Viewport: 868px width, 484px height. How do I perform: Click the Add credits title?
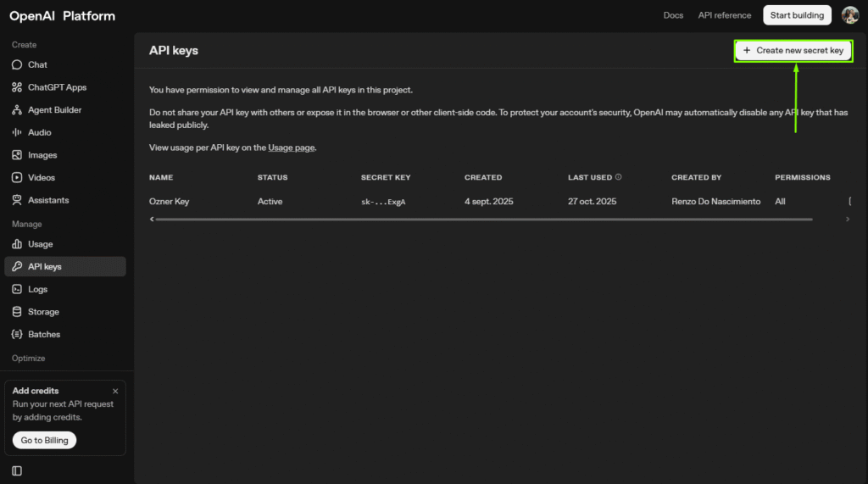tap(36, 391)
